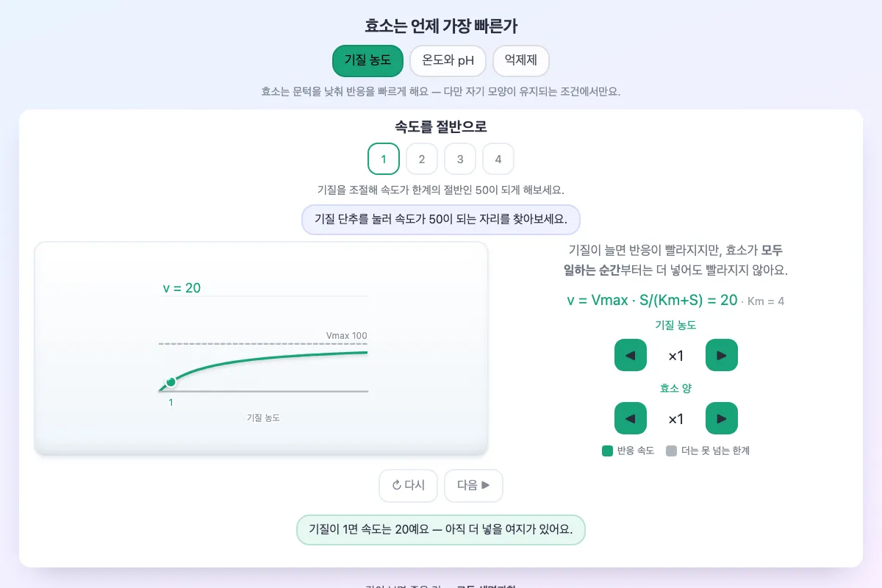
Task: Click the hint bubble about 기질 단추
Action: (x=441, y=219)
